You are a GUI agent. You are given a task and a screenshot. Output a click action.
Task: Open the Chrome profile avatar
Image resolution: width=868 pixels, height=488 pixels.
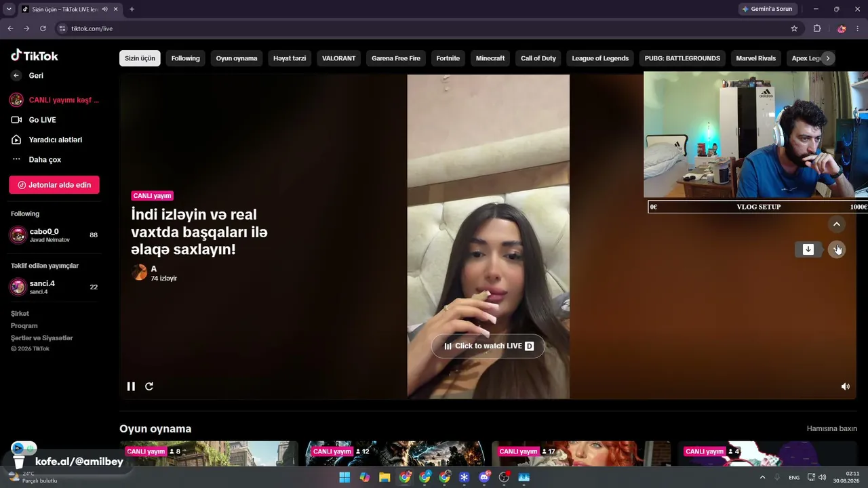842,28
